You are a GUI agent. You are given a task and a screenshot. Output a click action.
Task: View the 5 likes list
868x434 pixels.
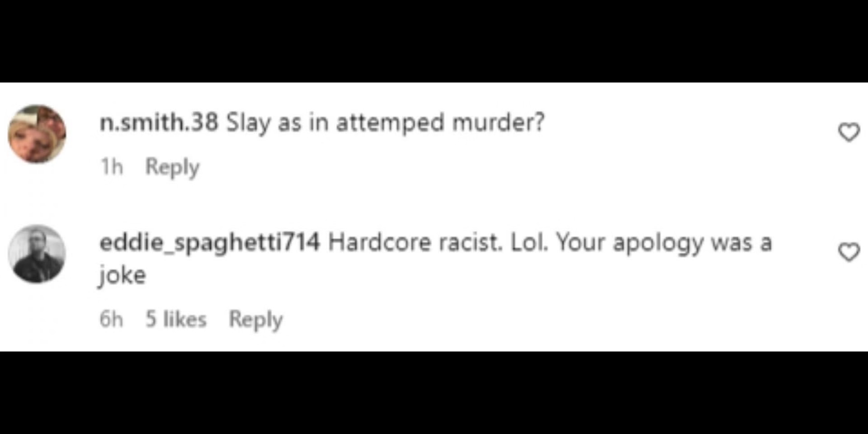176,319
